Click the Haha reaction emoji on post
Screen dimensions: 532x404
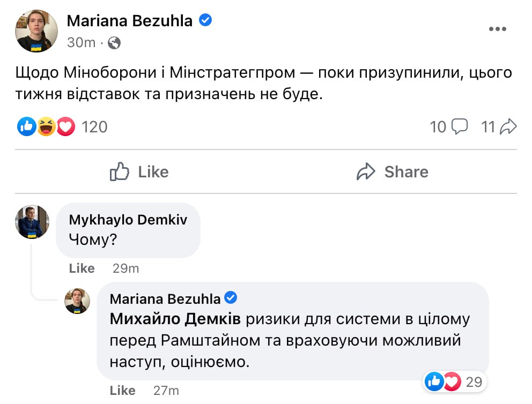[46, 127]
